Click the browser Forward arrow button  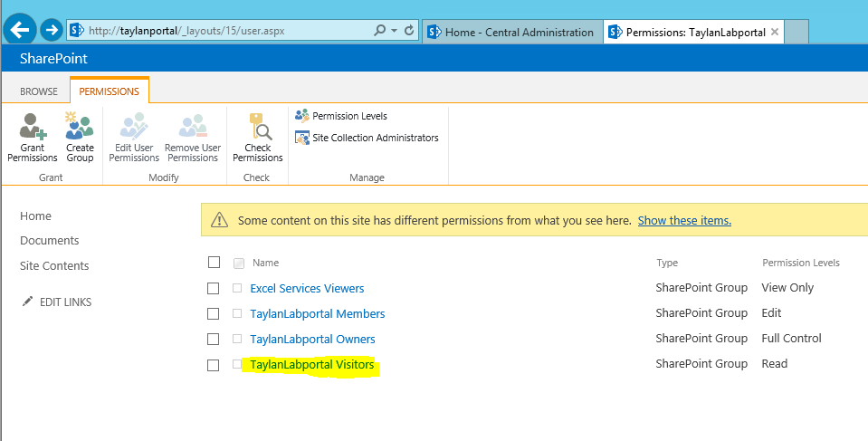click(x=52, y=30)
